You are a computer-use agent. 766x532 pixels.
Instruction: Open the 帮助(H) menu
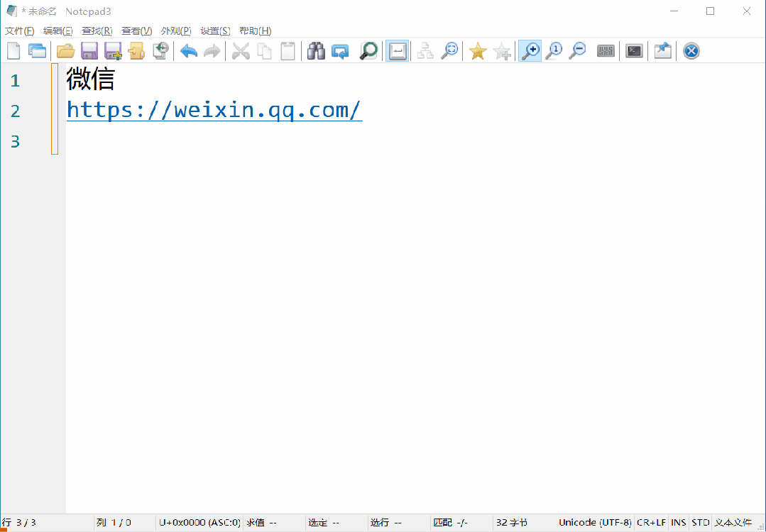(x=255, y=31)
